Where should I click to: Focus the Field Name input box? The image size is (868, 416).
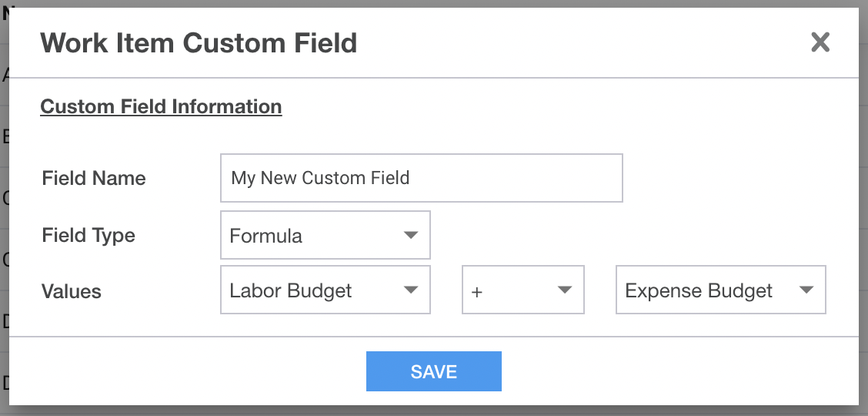(x=421, y=178)
